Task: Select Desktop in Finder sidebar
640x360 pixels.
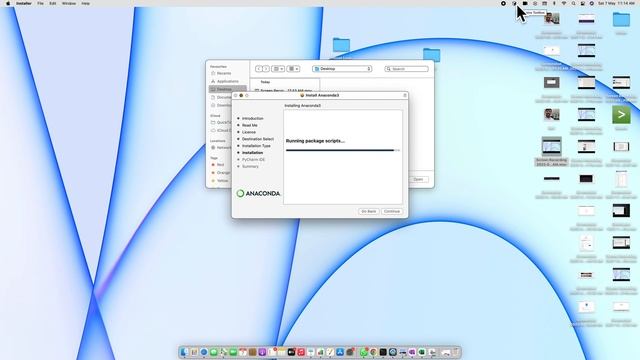Action: 228,89
